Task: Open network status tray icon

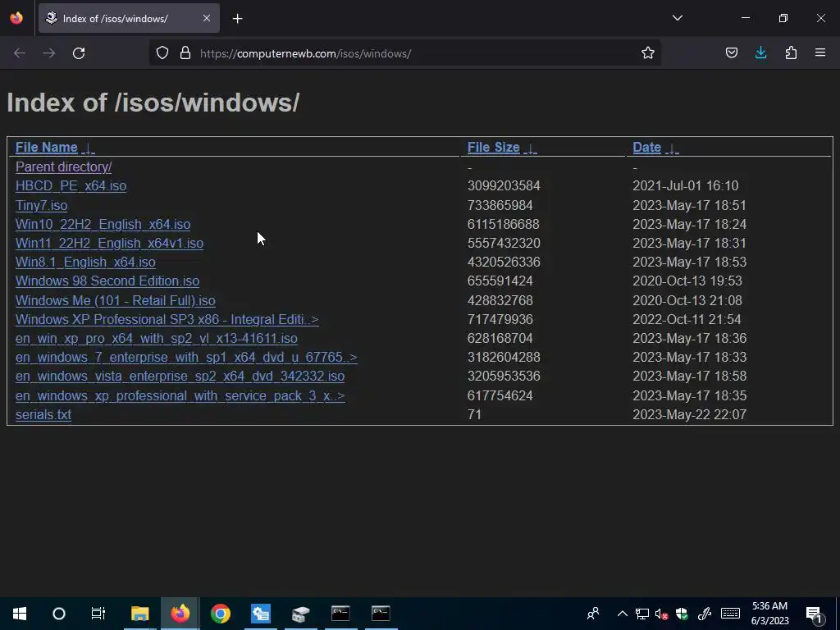Action: click(641, 614)
